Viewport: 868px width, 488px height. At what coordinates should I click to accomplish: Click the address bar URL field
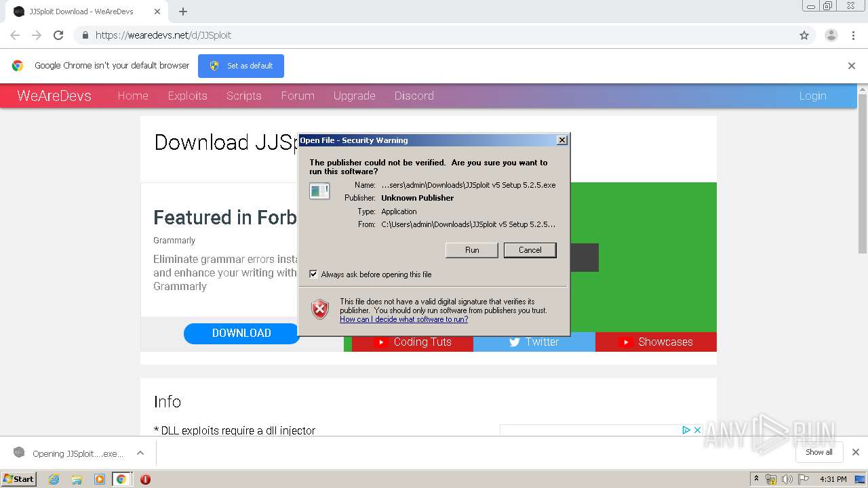click(x=434, y=35)
